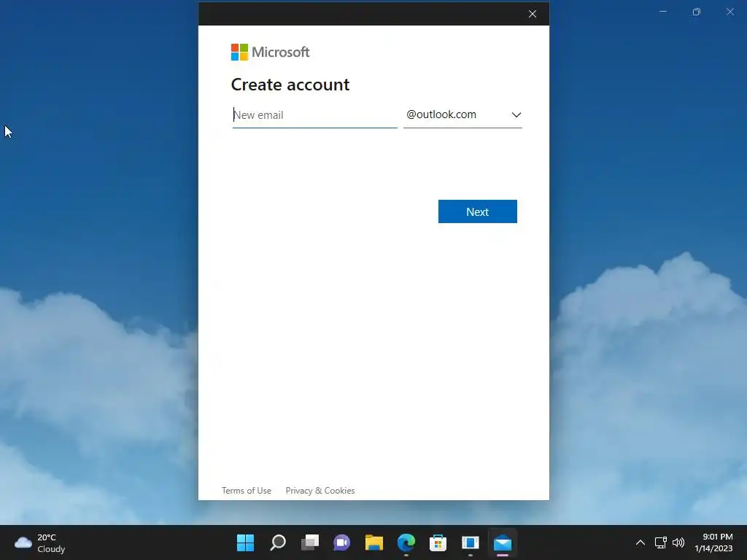Viewport: 747px width, 560px height.
Task: Switch to the Mail app in taskbar
Action: pyautogui.click(x=502, y=542)
